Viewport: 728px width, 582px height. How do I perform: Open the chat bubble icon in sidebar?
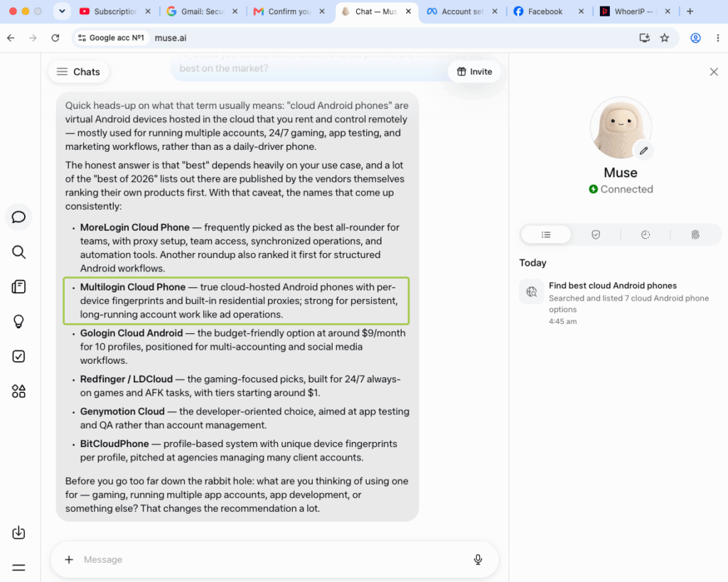pos(18,217)
